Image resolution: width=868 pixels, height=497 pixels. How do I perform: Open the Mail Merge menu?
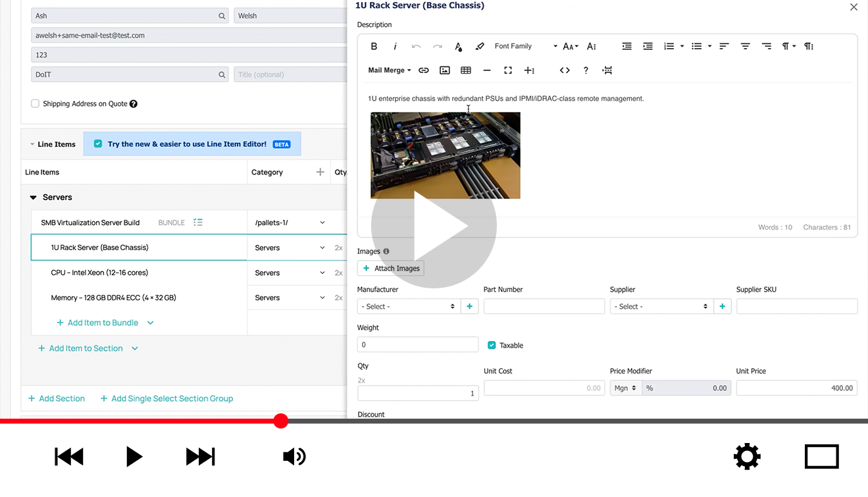pos(389,70)
